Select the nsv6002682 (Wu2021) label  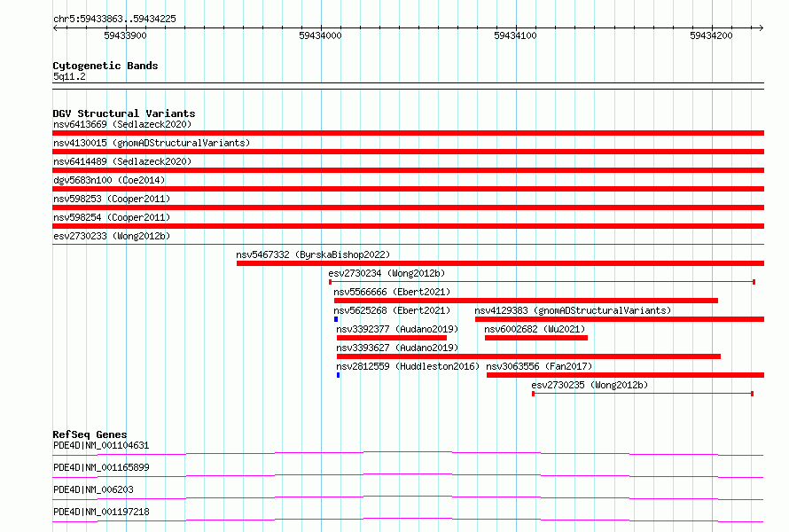coord(535,329)
